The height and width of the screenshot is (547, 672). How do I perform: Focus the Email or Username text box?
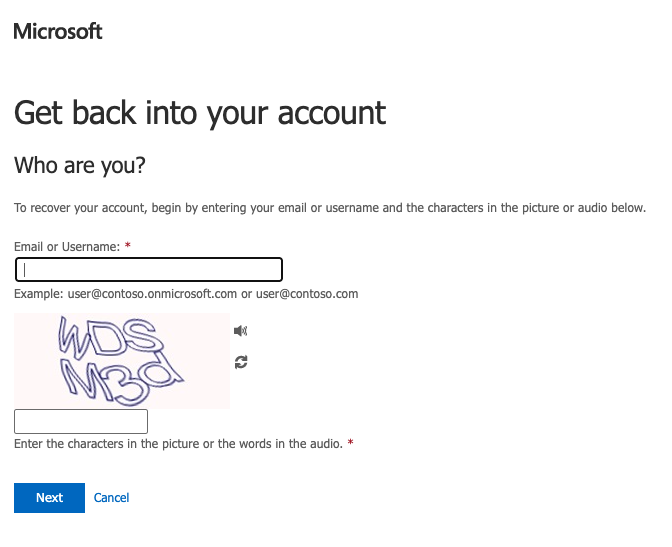(x=149, y=270)
